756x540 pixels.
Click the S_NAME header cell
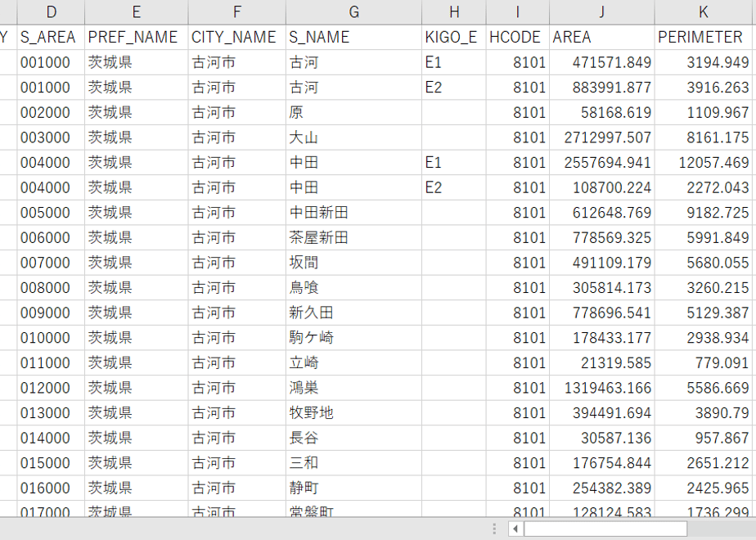pos(354,37)
